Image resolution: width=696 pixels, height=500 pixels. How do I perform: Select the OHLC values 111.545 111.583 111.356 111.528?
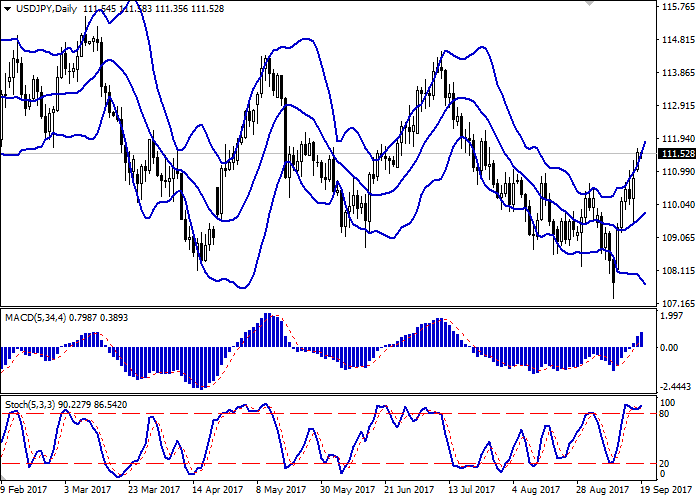(153, 9)
